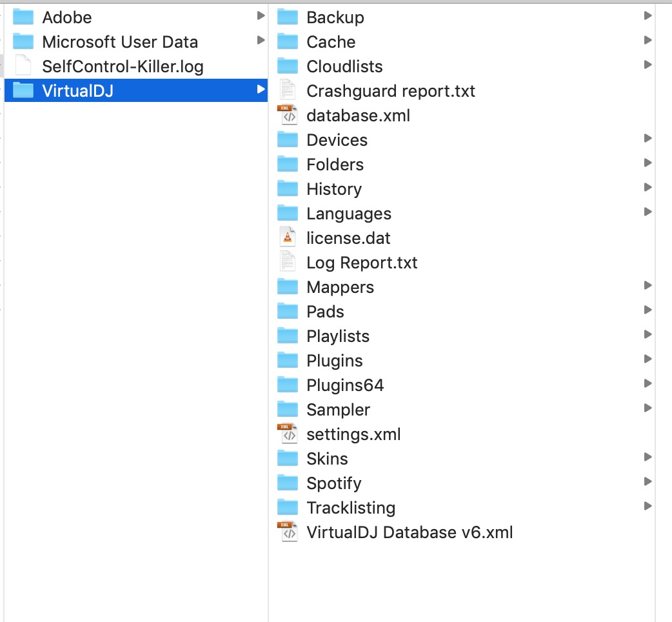Click the Tracklisting folder icon

coord(288,507)
